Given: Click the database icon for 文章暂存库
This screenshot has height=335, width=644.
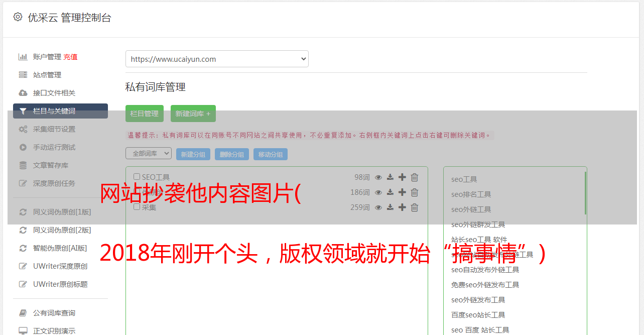Looking at the screenshot, I should pos(23,165).
